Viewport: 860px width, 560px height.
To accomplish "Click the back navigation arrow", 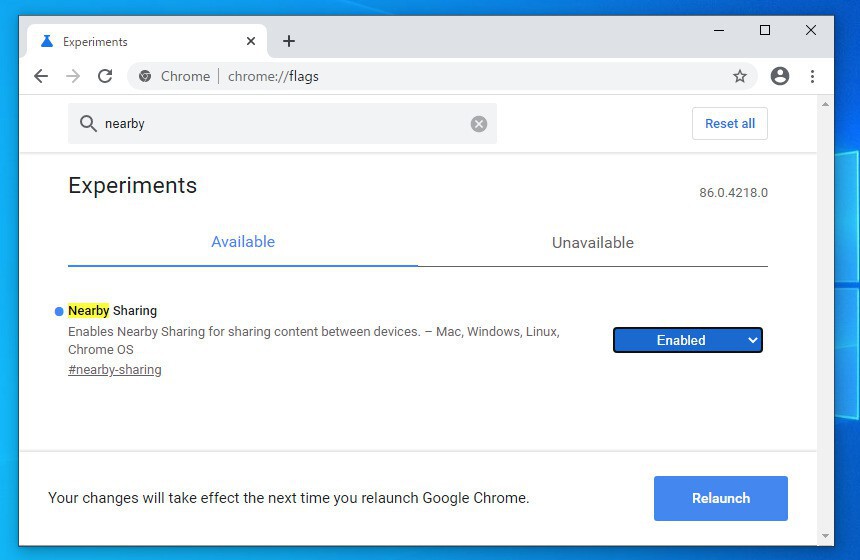I will [x=41, y=76].
